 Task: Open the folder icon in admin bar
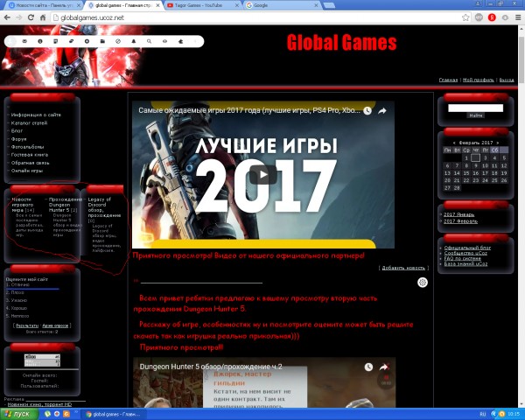102,41
